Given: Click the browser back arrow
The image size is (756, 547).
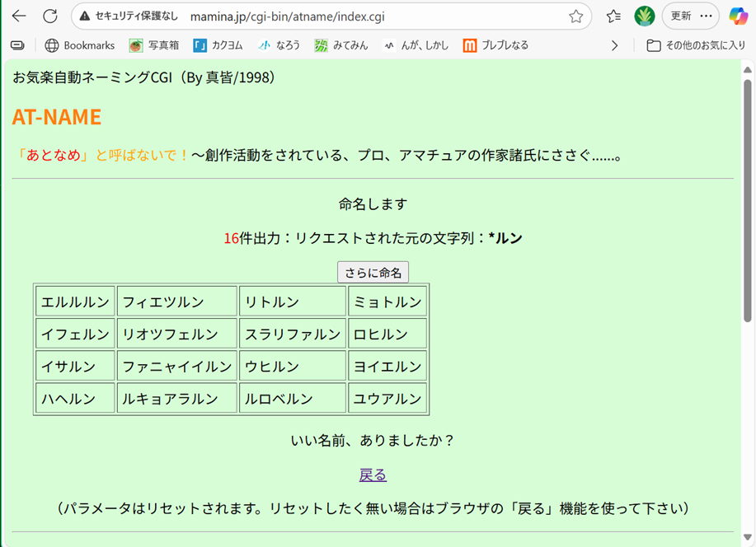Looking at the screenshot, I should (18, 16).
